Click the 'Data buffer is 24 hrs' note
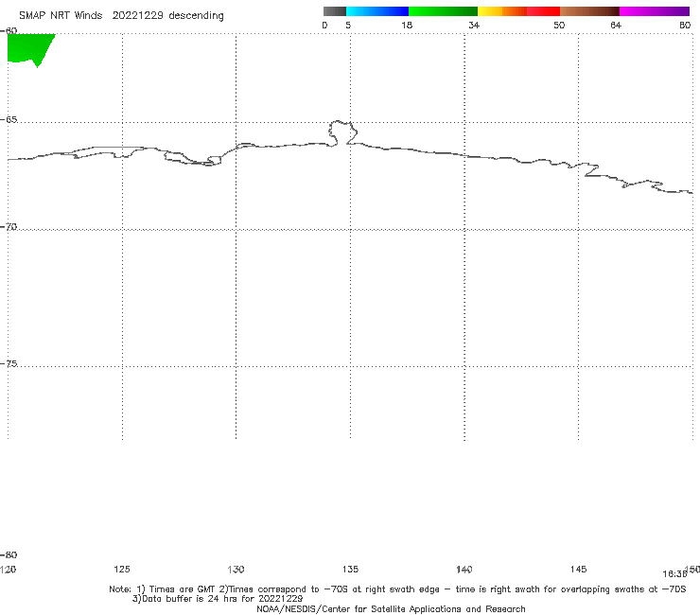Screen dimensions: 700x615 pos(218,599)
